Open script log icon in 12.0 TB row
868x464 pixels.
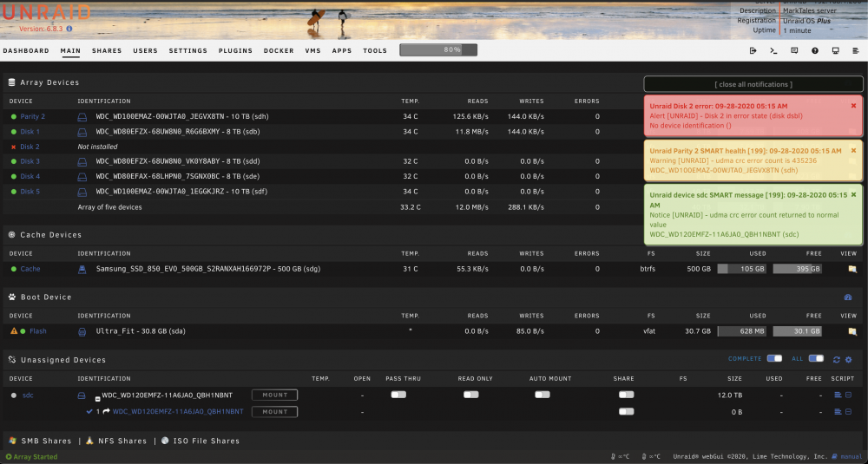pos(838,395)
